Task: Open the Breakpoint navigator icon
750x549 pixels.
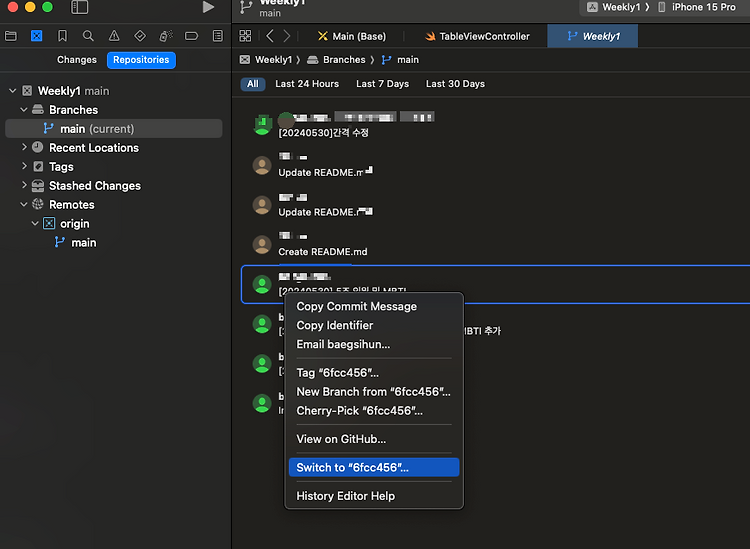Action: (x=191, y=36)
